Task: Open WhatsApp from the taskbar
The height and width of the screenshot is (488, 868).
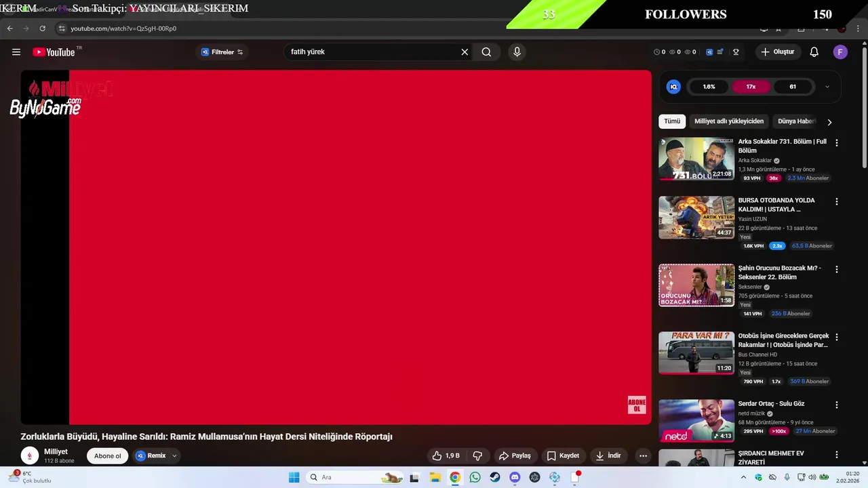Action: pyautogui.click(x=475, y=477)
